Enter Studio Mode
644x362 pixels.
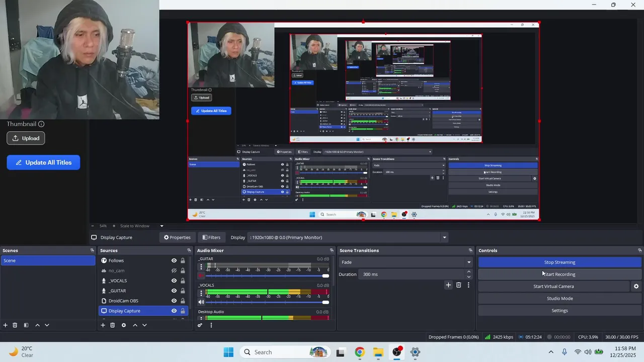[559, 299]
